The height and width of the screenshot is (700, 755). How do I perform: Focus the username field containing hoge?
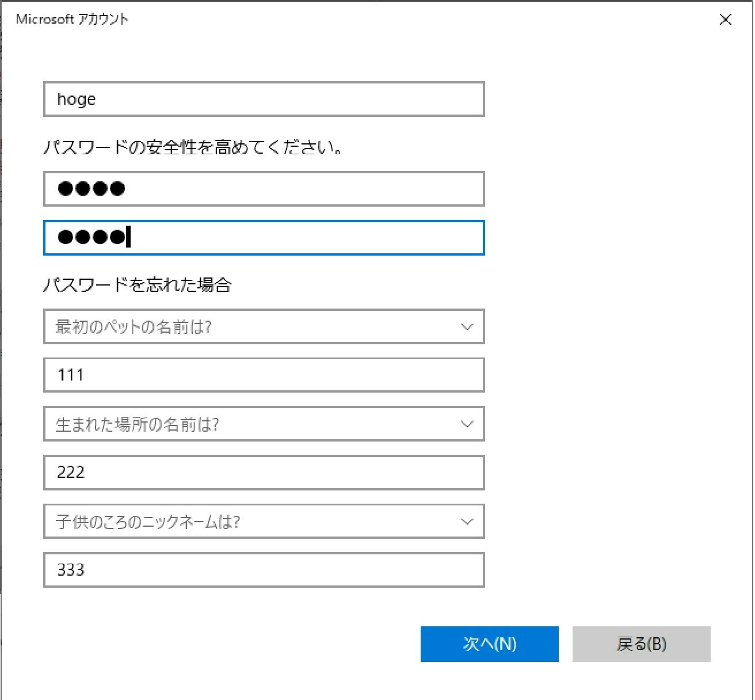262,99
